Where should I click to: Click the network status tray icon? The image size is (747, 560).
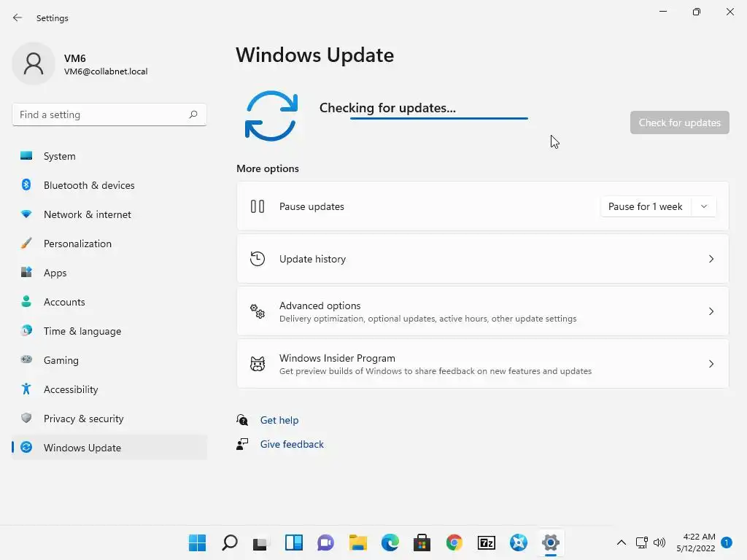[x=641, y=542]
